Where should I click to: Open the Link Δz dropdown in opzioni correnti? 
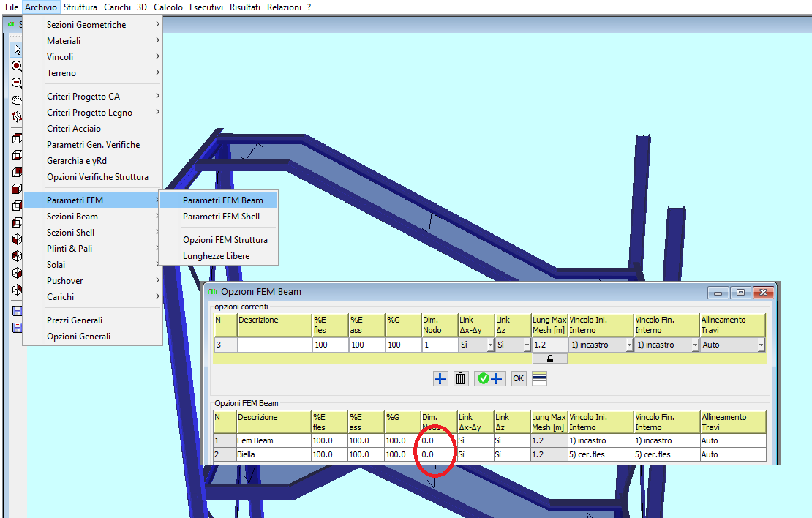click(527, 345)
